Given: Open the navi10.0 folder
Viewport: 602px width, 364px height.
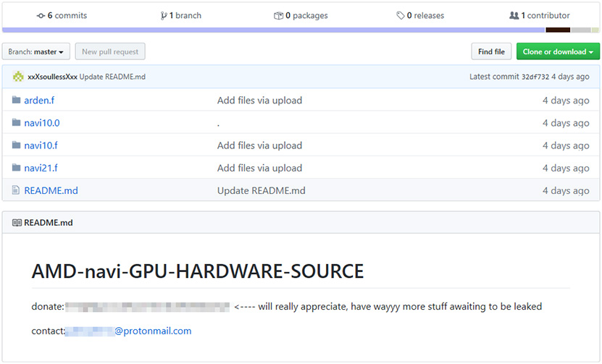Looking at the screenshot, I should [42, 123].
